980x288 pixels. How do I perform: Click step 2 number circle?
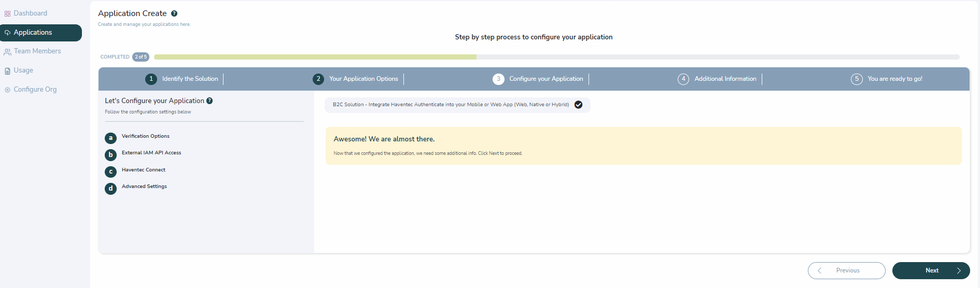(x=318, y=79)
